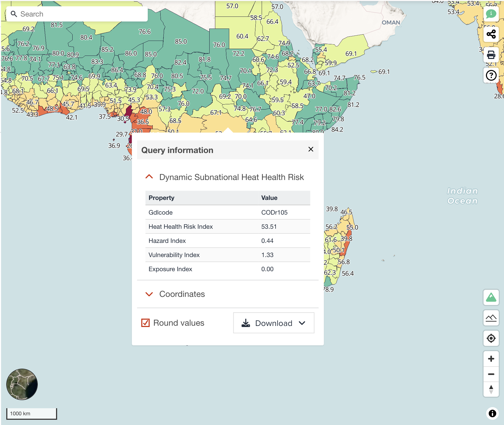
Task: Open the help panel
Action: pos(491,75)
